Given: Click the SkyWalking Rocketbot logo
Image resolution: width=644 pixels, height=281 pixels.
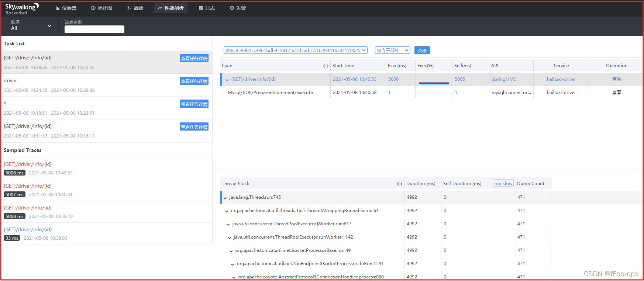Looking at the screenshot, I should [x=22, y=9].
